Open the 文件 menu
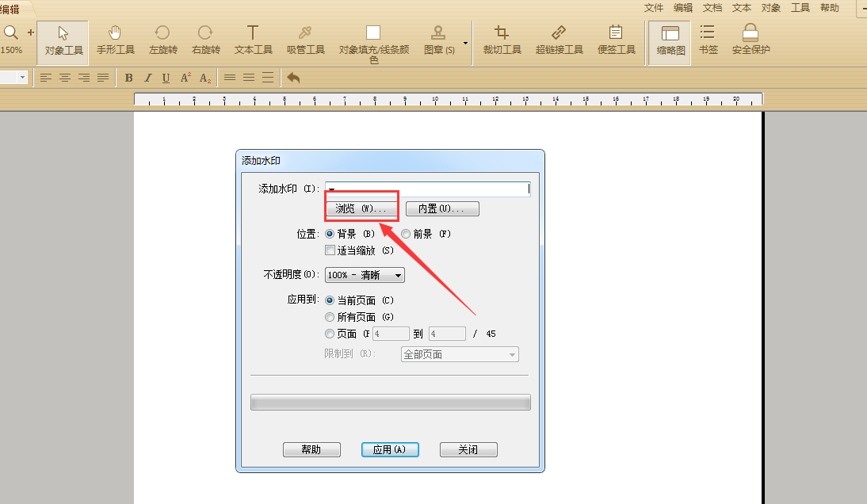867x504 pixels. coord(654,8)
